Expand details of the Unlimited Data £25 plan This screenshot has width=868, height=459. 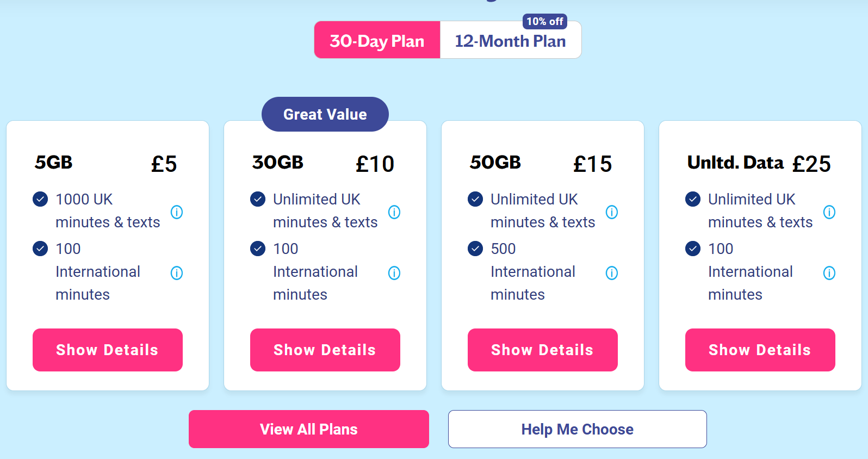click(760, 350)
